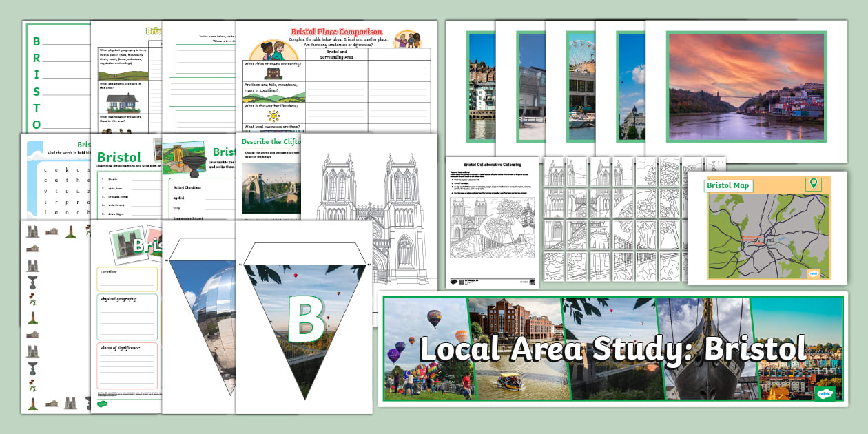868x434 pixels.
Task: Click the Twinkl logo on the banner
Action: [x=824, y=393]
